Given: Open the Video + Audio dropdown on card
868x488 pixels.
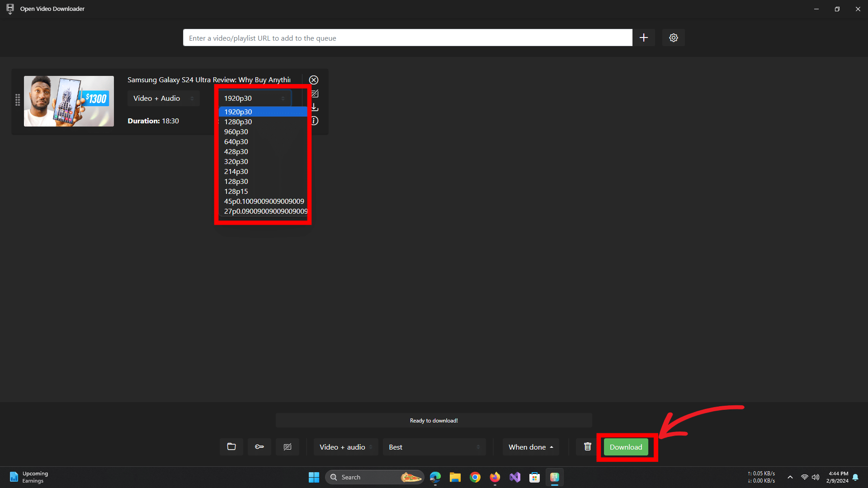Looking at the screenshot, I should (x=163, y=99).
